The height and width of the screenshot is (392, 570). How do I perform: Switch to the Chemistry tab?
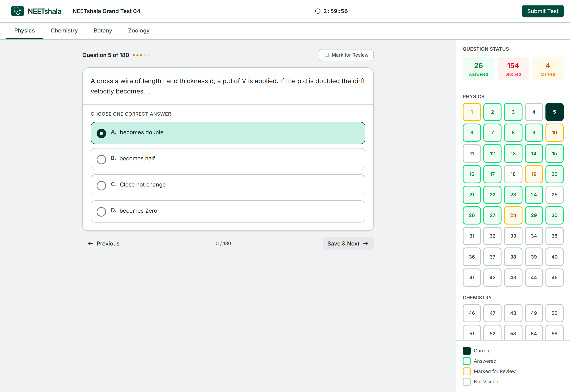pos(64,30)
